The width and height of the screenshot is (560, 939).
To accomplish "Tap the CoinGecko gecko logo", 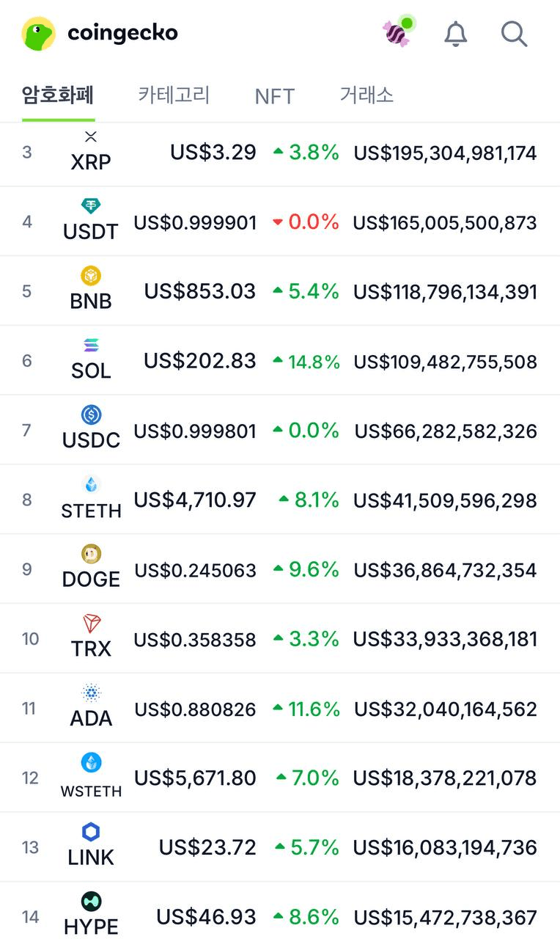I will coord(39,34).
